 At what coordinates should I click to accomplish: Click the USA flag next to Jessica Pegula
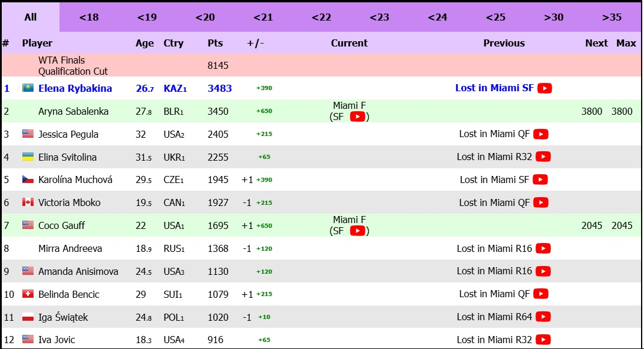pos(28,134)
